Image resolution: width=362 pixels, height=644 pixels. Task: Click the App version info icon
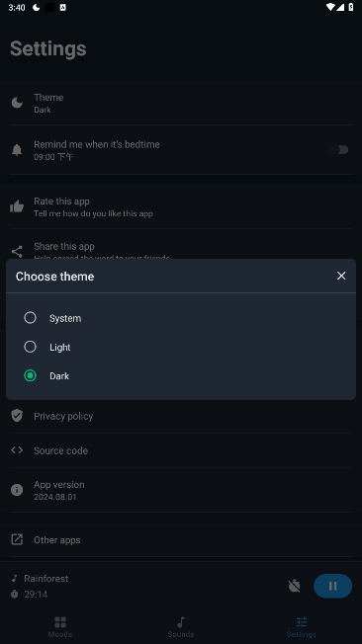tap(17, 490)
